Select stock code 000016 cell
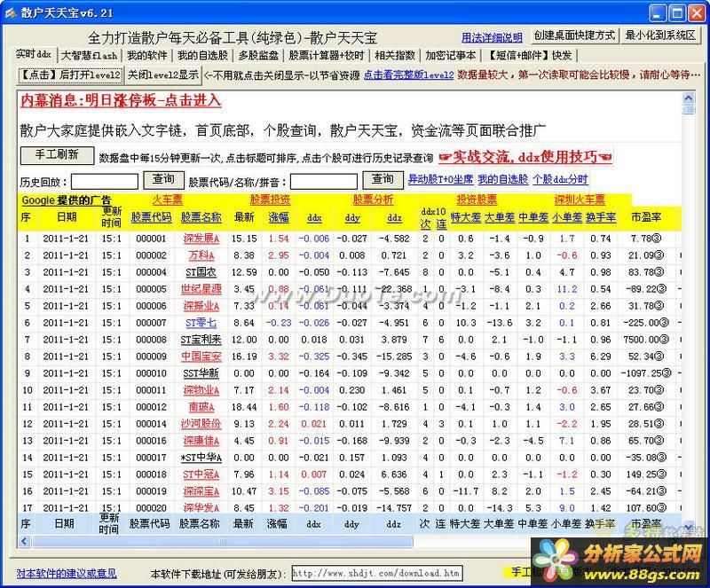710x588 pixels. 151,441
